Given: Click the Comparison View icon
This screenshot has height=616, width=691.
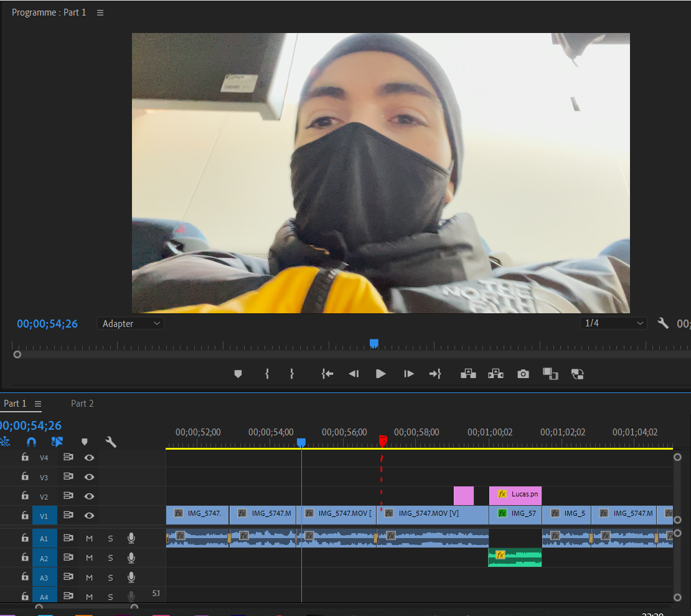Looking at the screenshot, I should (x=577, y=374).
